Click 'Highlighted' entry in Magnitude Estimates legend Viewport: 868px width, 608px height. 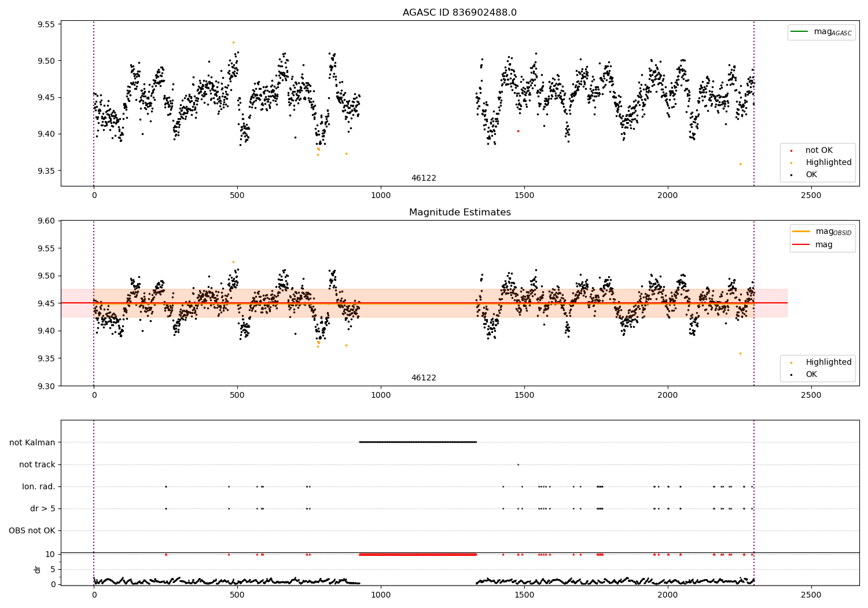point(829,362)
